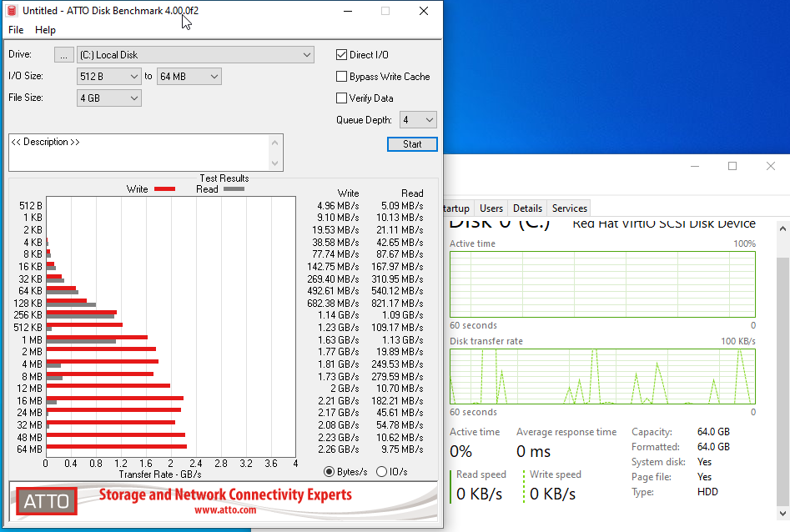Screen dimensions: 790x532
Task: Minimize the ATTO Disk Benchmark window
Action: pyautogui.click(x=348, y=11)
